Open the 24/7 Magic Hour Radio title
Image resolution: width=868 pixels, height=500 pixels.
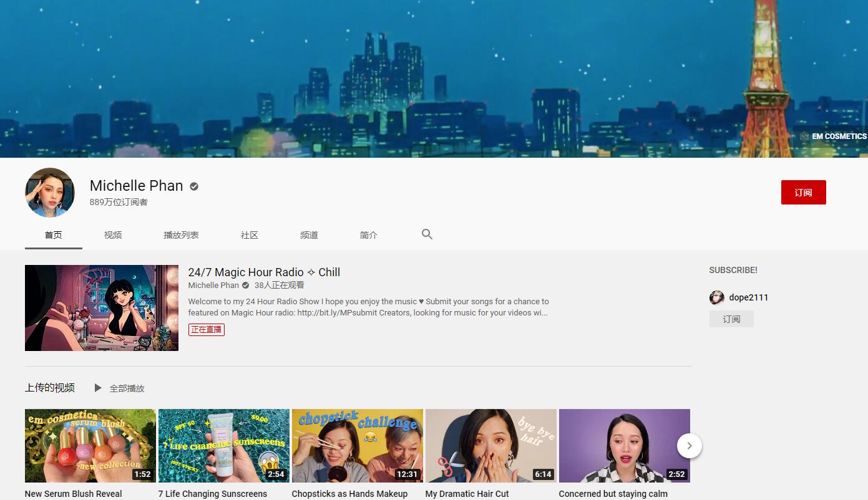pos(264,272)
